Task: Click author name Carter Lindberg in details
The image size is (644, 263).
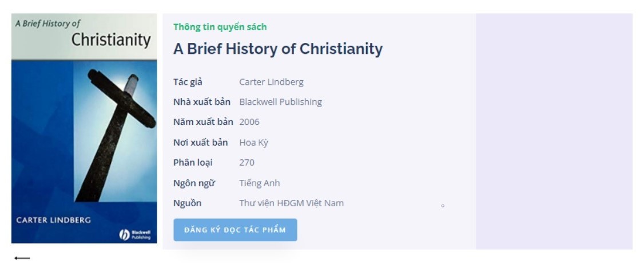Action: tap(271, 82)
